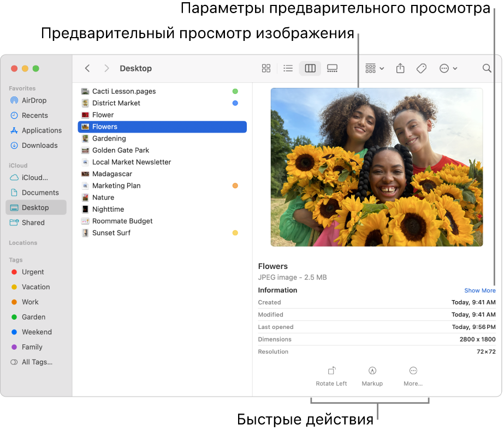
Task: Select Golden Gate Park file
Action: pyautogui.click(x=162, y=150)
